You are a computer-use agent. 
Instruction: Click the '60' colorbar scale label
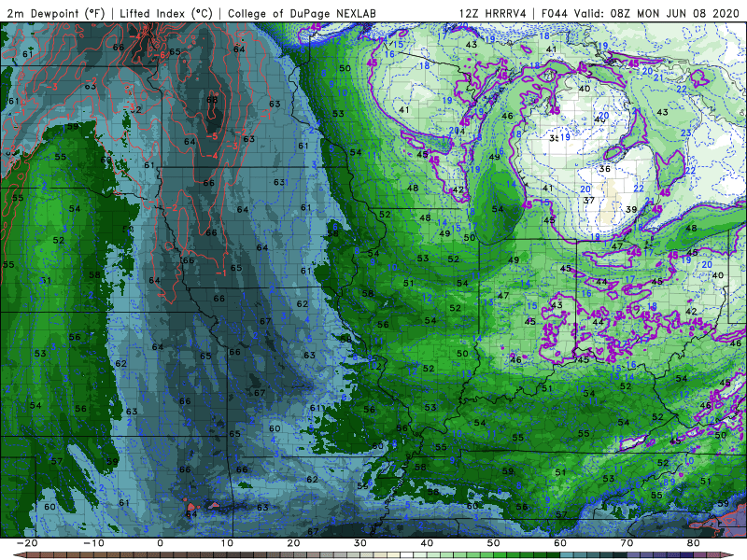coord(560,543)
